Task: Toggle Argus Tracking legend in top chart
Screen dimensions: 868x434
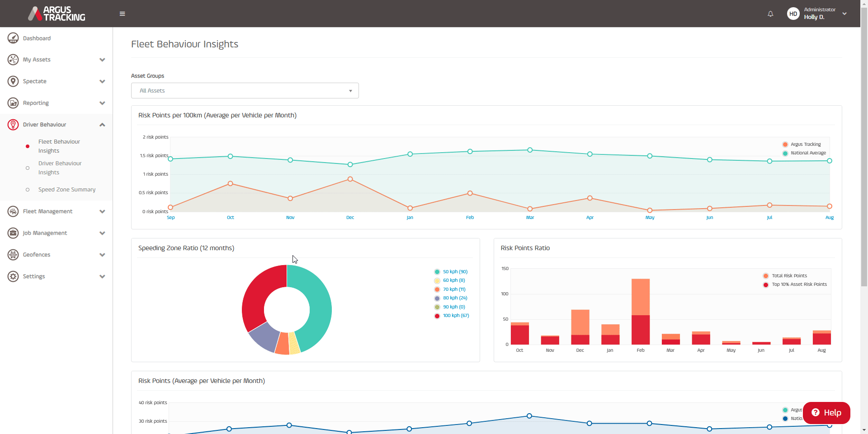Action: pyautogui.click(x=802, y=145)
